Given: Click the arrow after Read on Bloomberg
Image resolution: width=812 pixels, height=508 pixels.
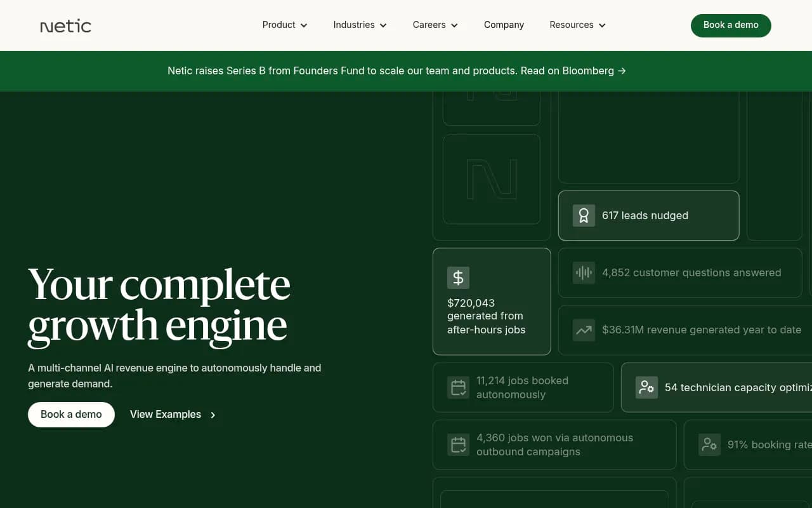Looking at the screenshot, I should click(x=622, y=71).
